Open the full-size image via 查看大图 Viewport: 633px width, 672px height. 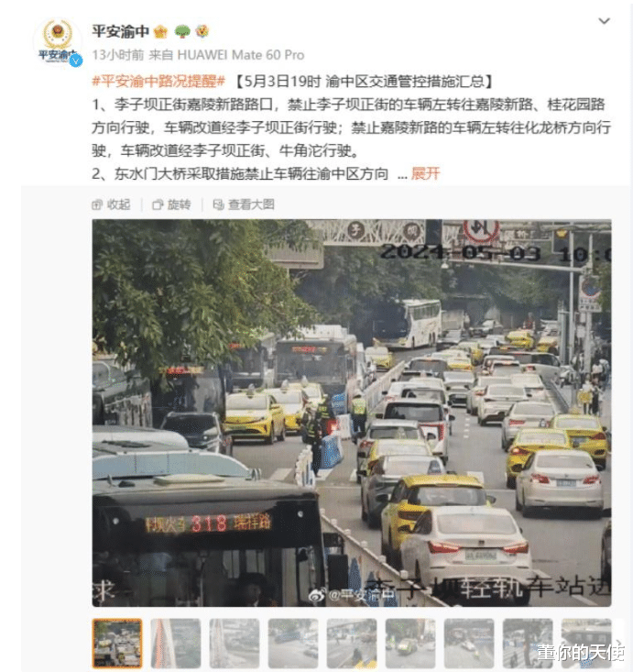[244, 204]
